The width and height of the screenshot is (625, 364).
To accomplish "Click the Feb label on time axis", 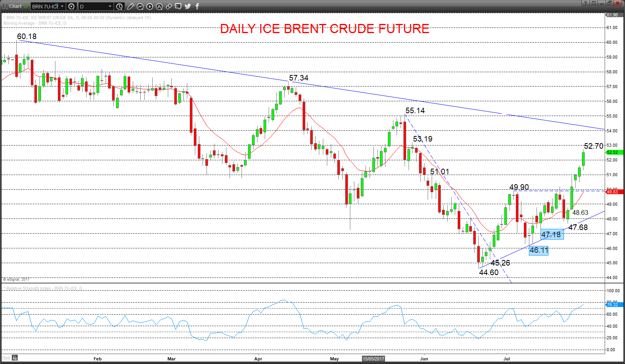I will pos(98,359).
